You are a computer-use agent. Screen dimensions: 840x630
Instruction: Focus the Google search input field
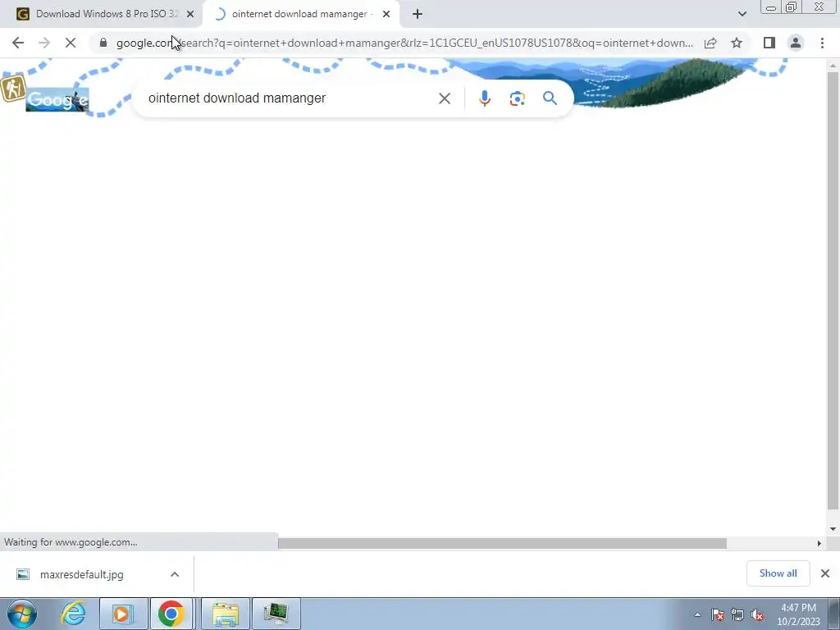(290, 98)
